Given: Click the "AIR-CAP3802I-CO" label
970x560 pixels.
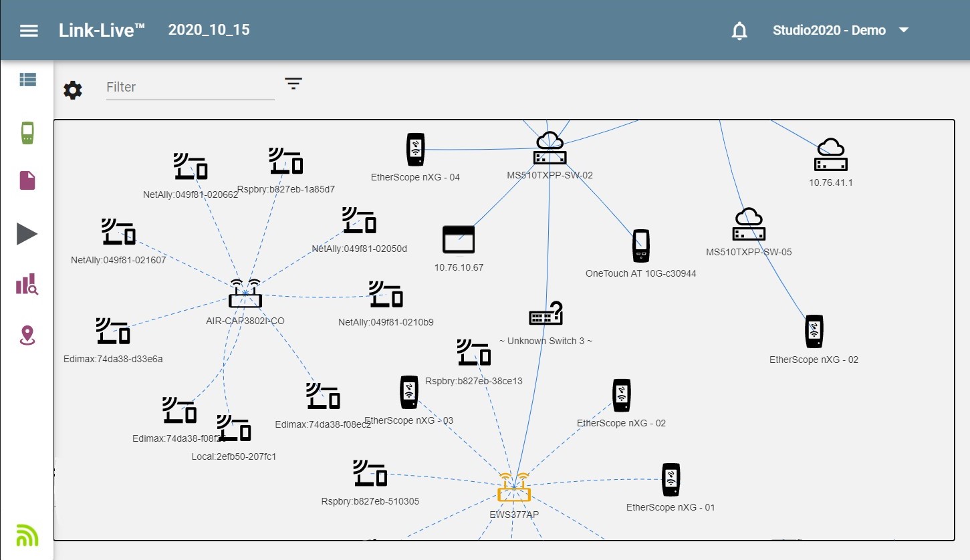Looking at the screenshot, I should [245, 321].
